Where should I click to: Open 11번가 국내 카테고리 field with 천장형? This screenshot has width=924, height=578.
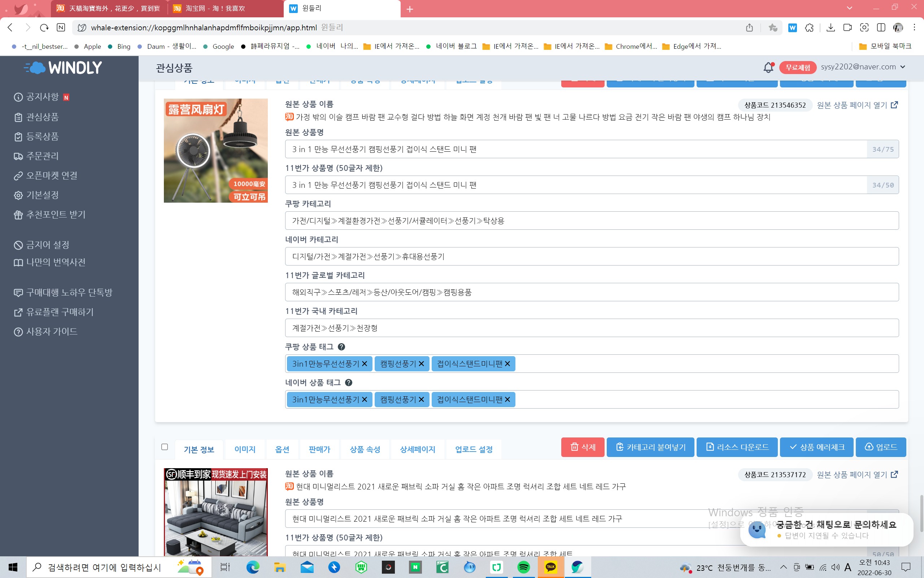pyautogui.click(x=592, y=328)
